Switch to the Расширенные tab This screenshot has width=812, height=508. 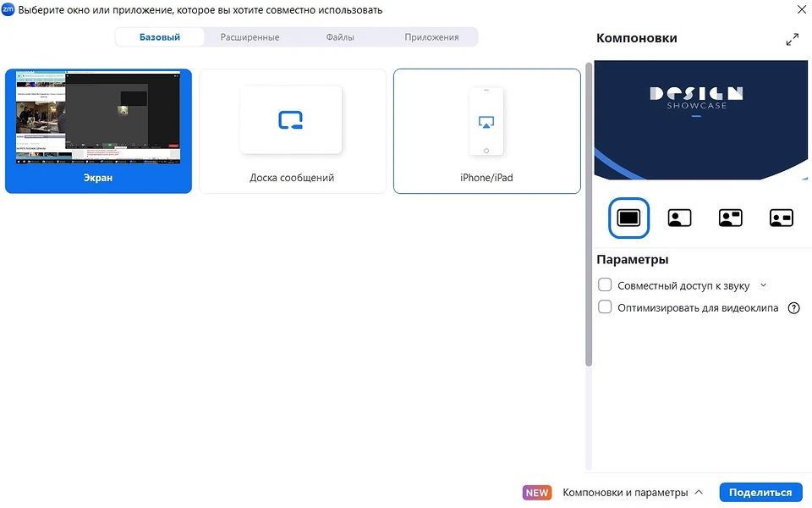pyautogui.click(x=250, y=37)
